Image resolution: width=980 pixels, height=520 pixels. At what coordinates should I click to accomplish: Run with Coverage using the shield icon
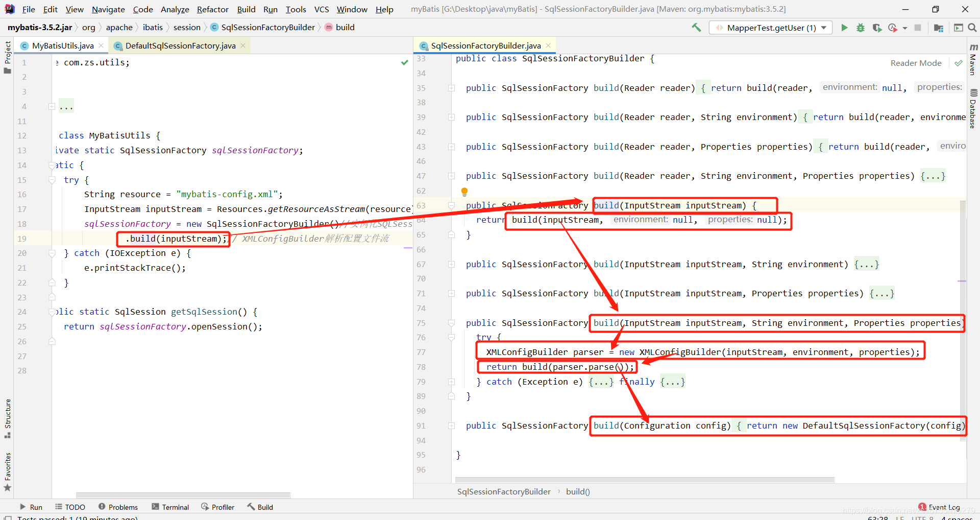coord(877,28)
